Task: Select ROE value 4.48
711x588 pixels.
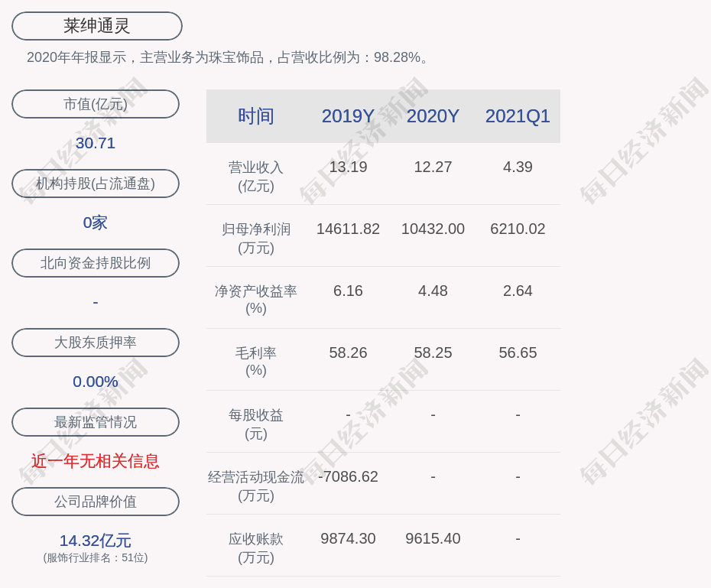Action: pyautogui.click(x=433, y=291)
